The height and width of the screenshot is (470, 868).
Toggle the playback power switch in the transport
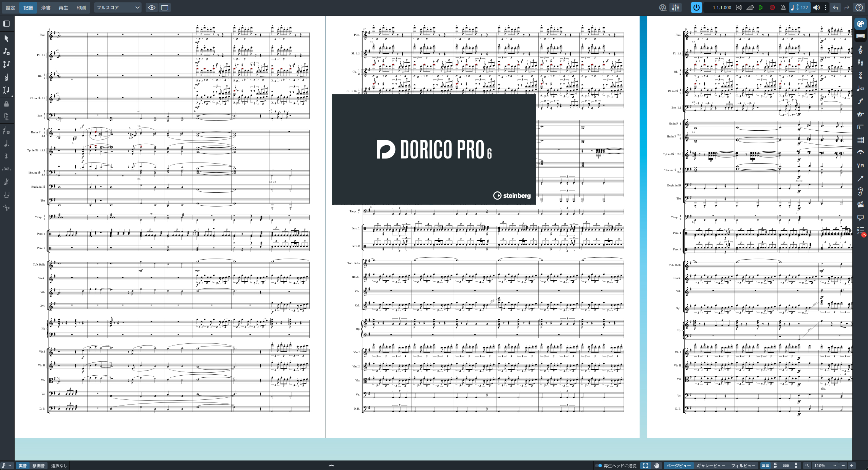696,7
